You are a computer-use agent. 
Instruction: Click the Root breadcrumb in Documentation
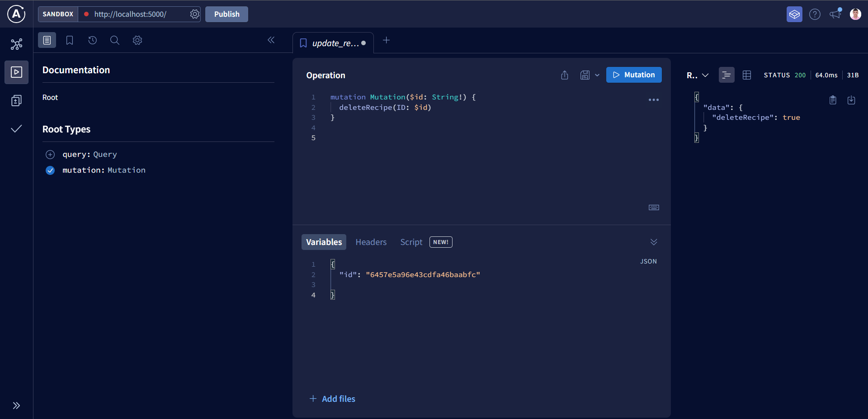[x=50, y=98]
